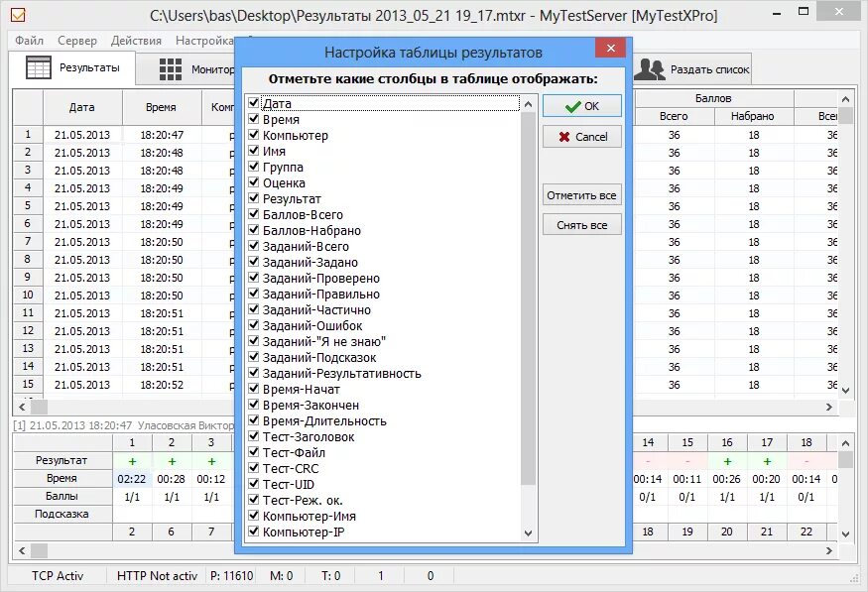Click the Монитор grid icon

170,69
